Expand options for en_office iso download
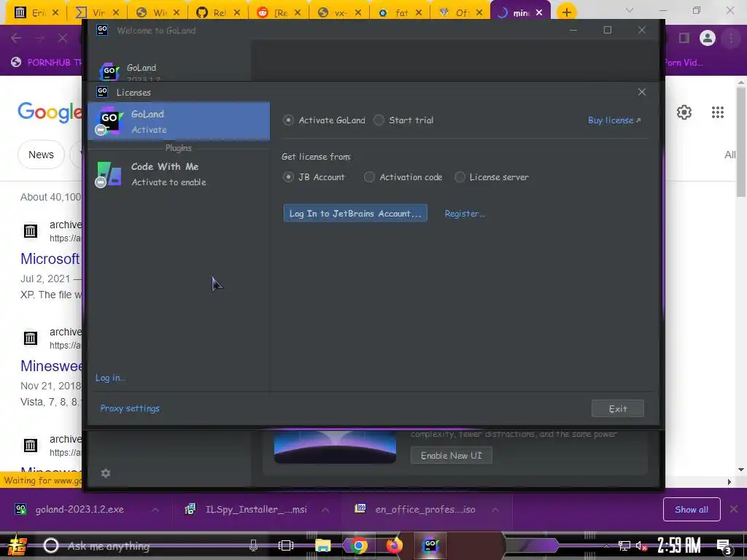747x560 pixels. [495, 510]
